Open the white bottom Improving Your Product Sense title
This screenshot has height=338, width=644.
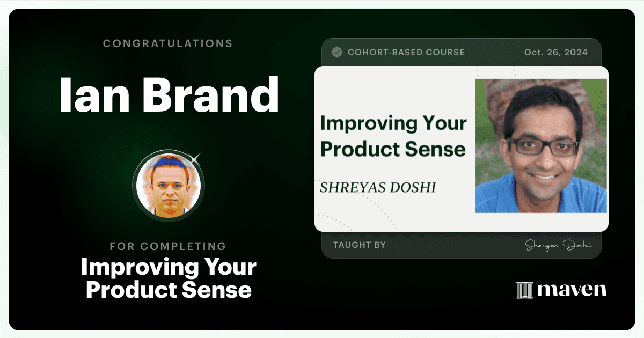point(169,278)
